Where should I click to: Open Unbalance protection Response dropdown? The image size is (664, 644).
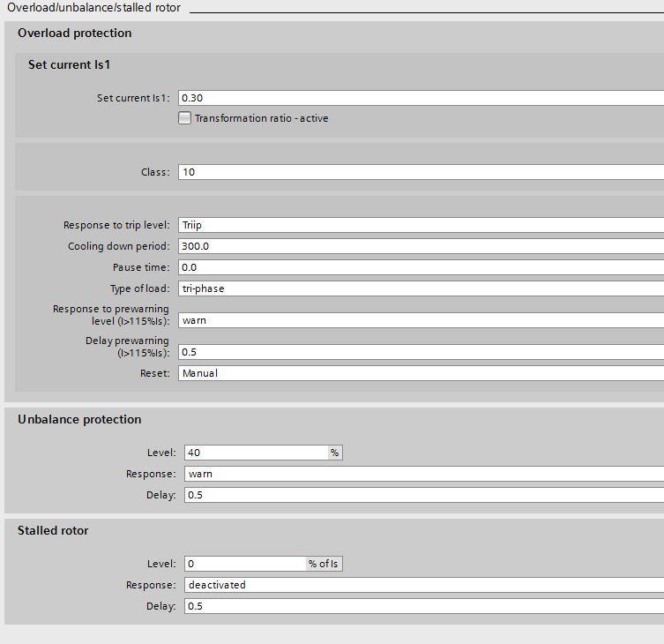pyautogui.click(x=424, y=474)
